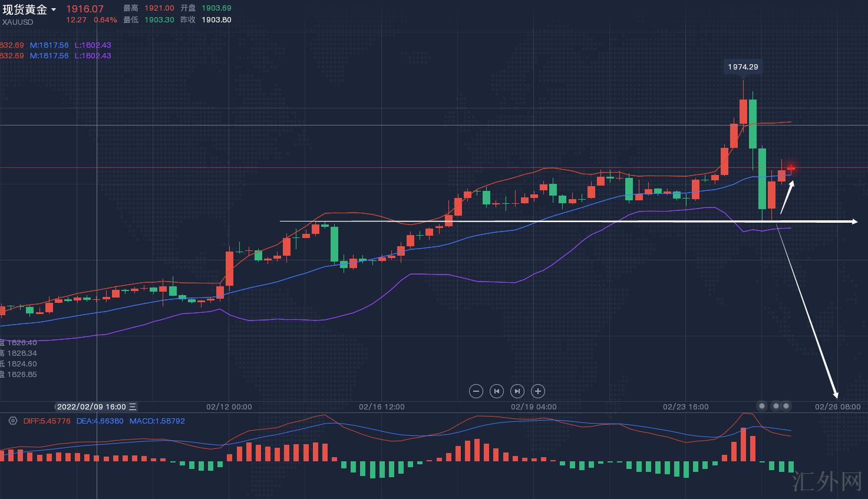Click the current price 1916.07
This screenshot has height=499, width=868.
[84, 9]
